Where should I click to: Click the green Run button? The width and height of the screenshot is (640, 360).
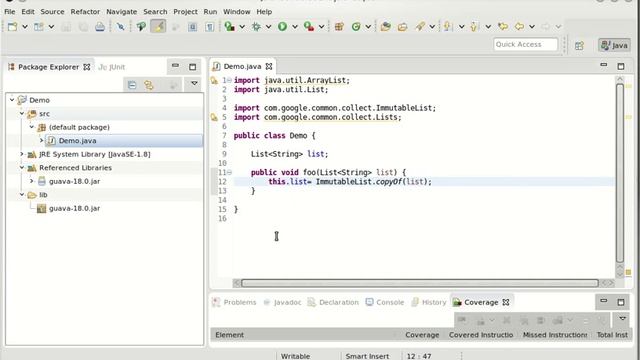point(282,27)
